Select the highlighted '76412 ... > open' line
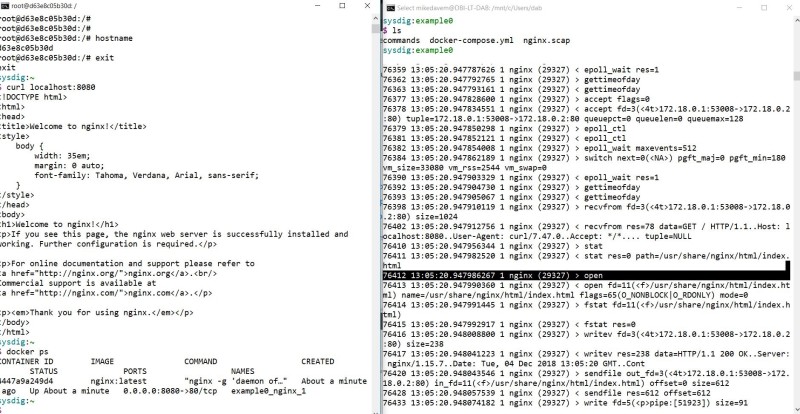 click(x=586, y=275)
